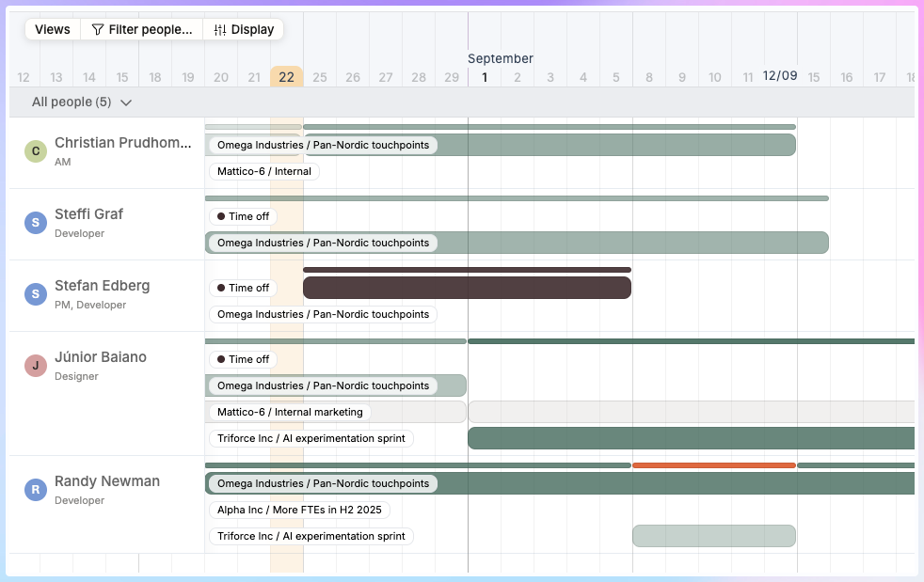Select Júnior's Triforce Inc AI sprint label

click(x=311, y=438)
